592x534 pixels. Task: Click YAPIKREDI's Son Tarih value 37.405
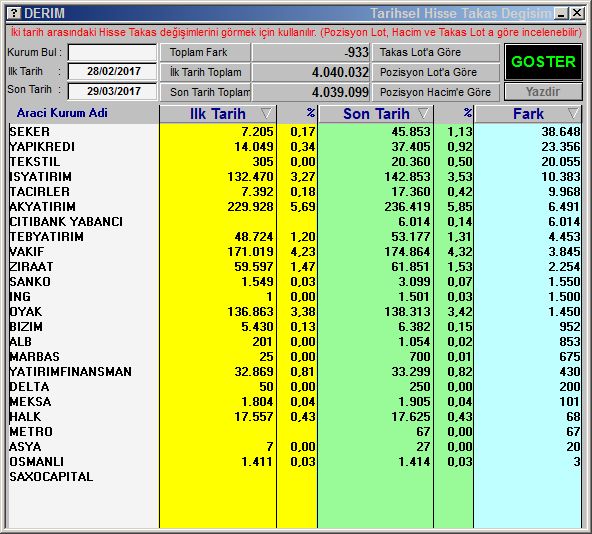(x=411, y=147)
